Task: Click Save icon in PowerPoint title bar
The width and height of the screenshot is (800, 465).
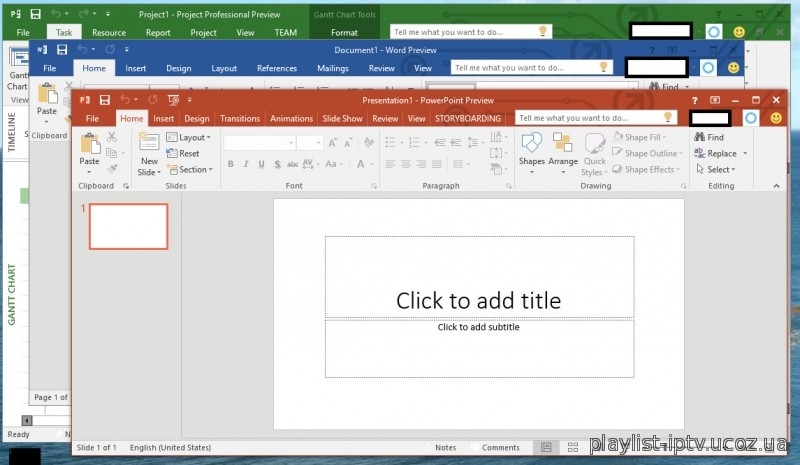Action: (x=105, y=100)
